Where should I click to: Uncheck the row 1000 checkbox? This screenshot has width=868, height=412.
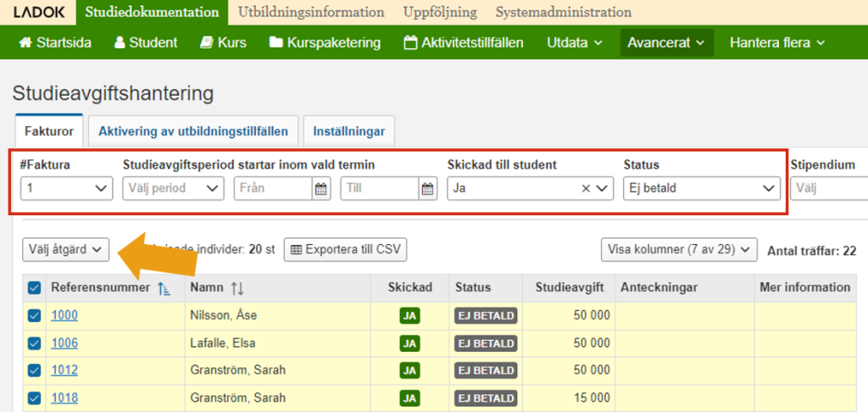point(34,315)
